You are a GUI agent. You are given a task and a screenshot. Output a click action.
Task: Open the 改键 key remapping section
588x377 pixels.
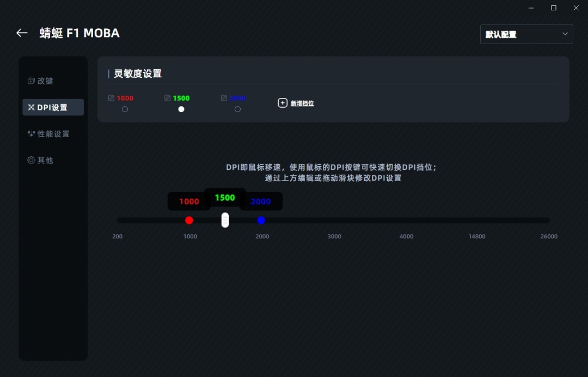40,81
